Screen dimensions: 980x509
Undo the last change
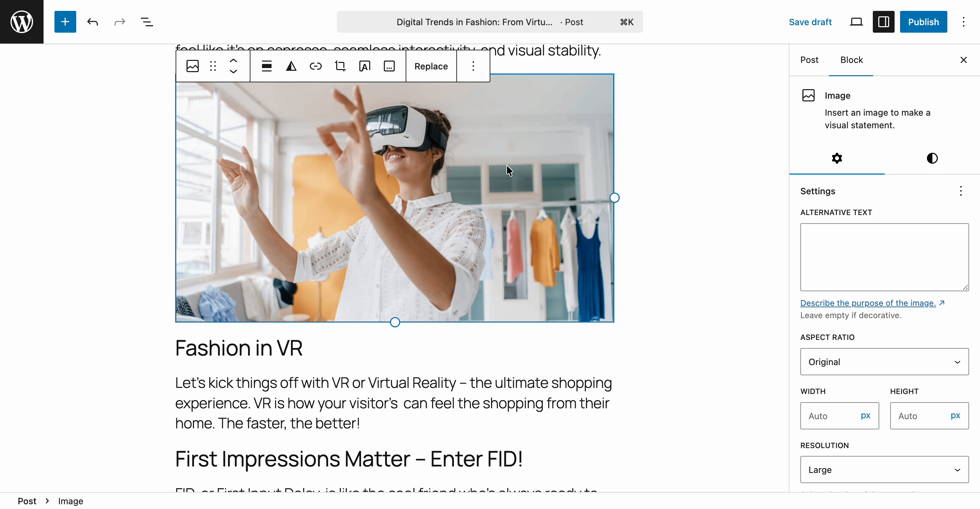(x=93, y=22)
